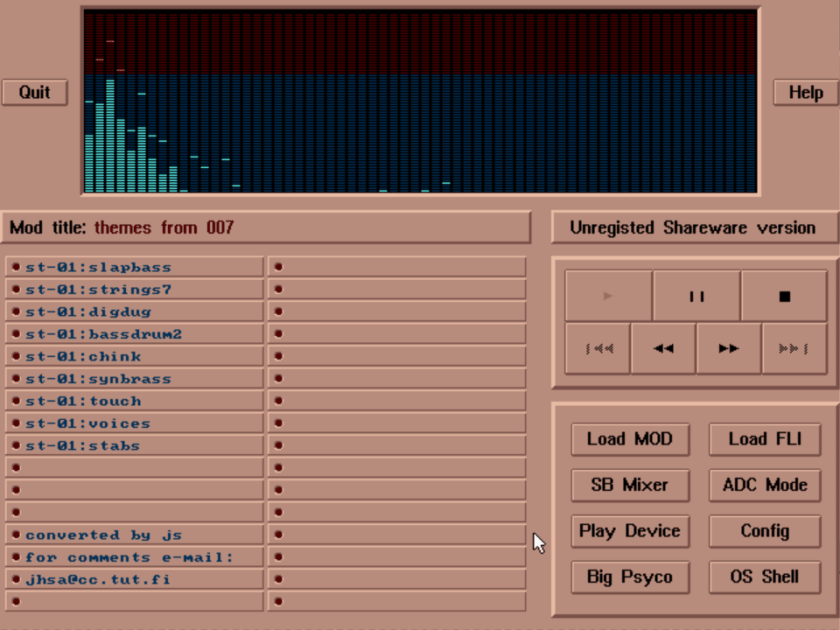The image size is (840, 630).
Task: Select the st-01:slapbass instrument row
Action: (136, 267)
